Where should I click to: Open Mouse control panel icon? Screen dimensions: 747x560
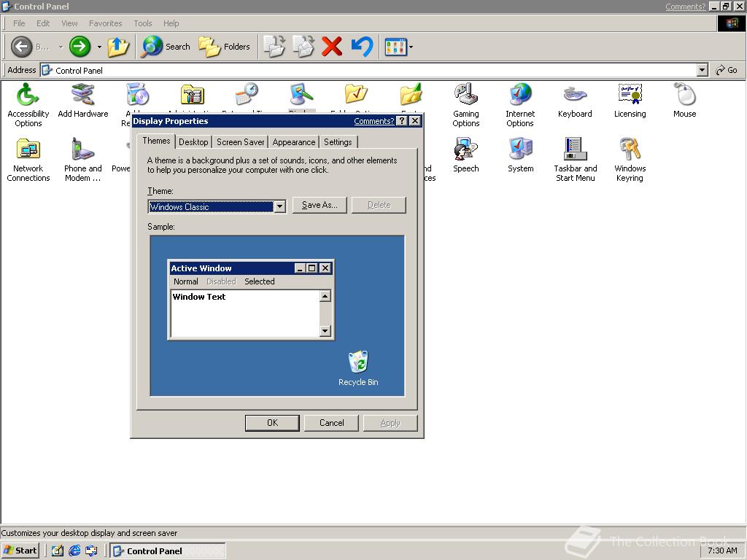[684, 101]
